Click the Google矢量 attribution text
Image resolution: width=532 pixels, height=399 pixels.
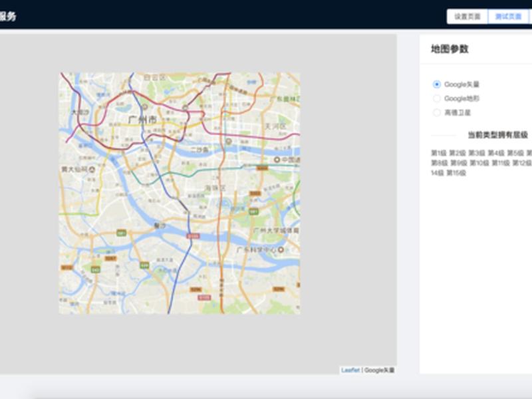click(379, 370)
